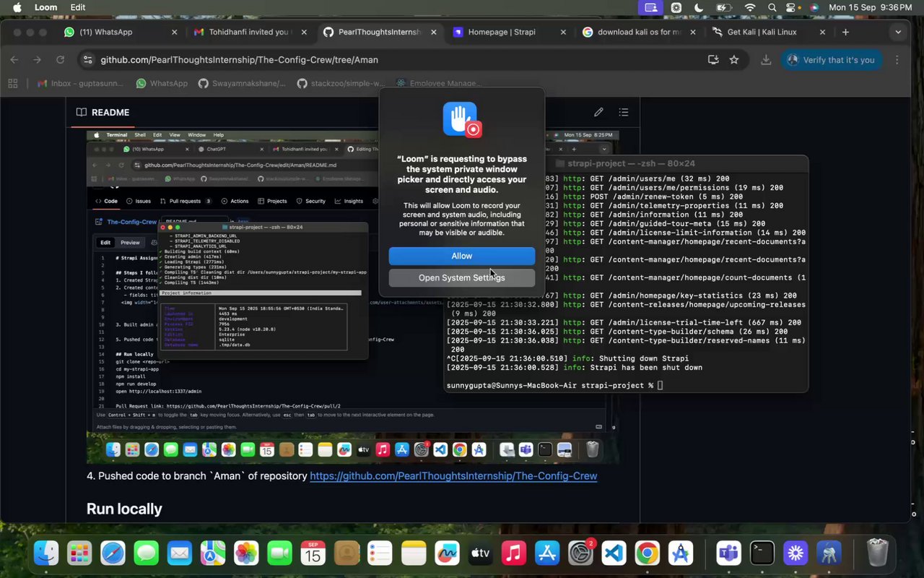Open System Settings from the Dock

click(580, 553)
